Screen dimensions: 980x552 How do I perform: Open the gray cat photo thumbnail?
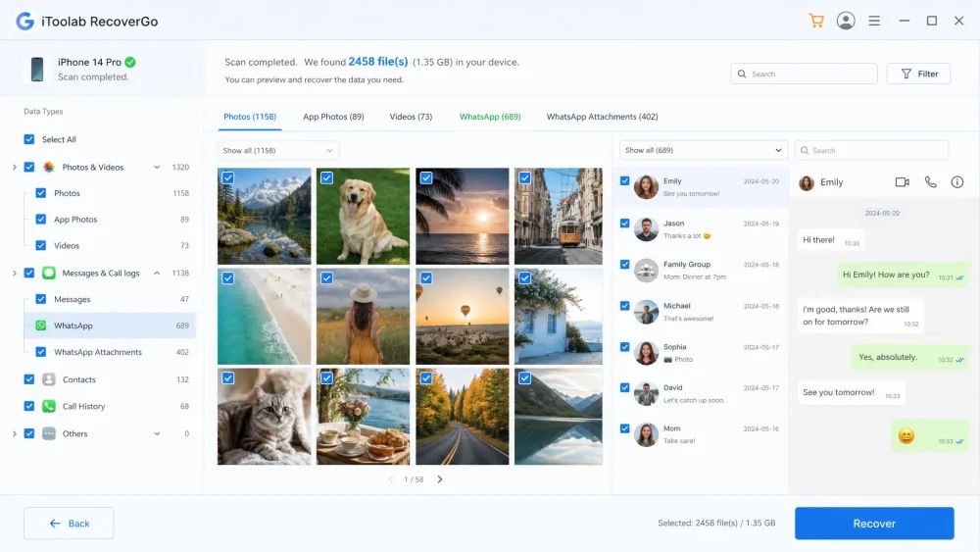click(264, 417)
